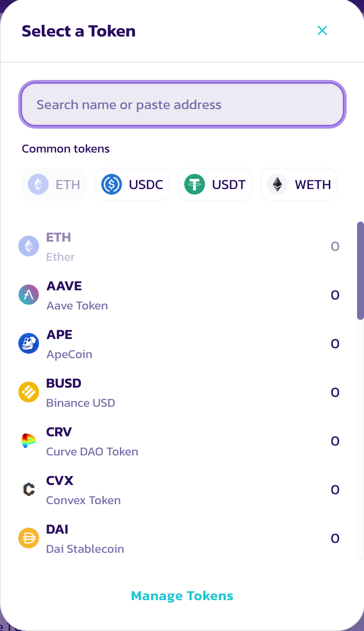Pick the ETH common token chip
364x631 pixels.
tap(54, 184)
